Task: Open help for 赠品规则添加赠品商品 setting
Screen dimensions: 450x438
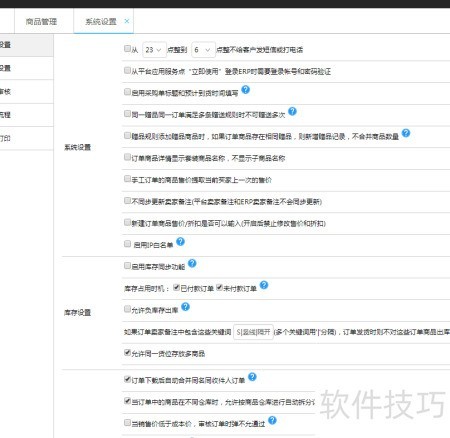Action: pos(406,133)
